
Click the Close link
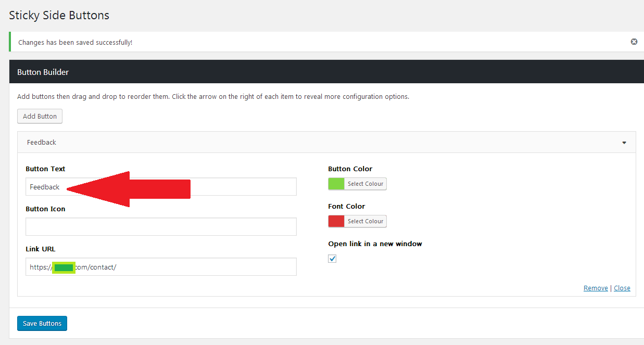tap(622, 288)
